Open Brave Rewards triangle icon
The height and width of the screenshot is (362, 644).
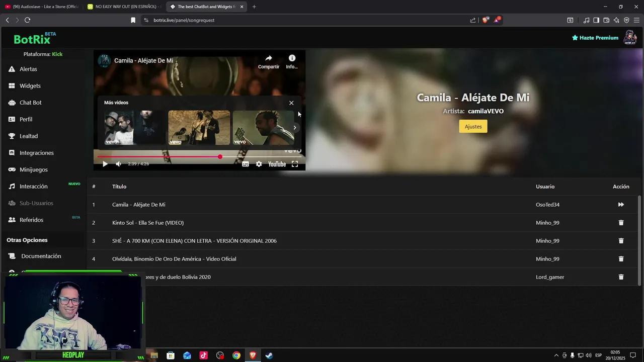coord(497,20)
